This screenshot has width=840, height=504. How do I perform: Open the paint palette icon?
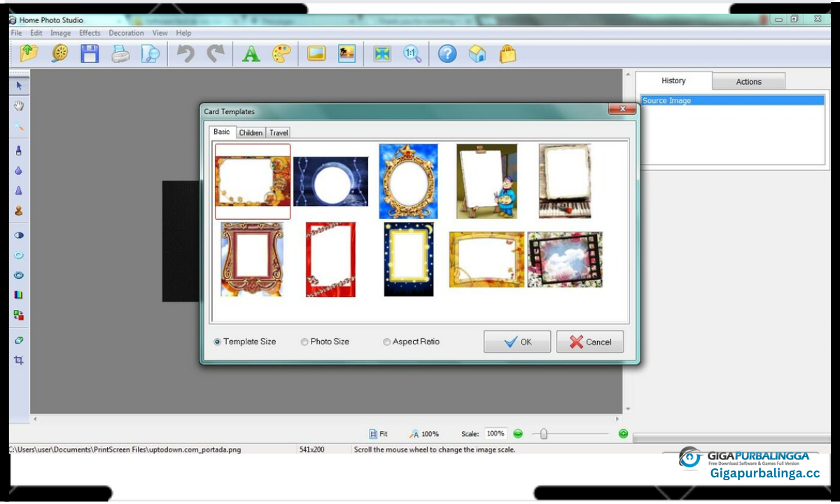coord(281,53)
